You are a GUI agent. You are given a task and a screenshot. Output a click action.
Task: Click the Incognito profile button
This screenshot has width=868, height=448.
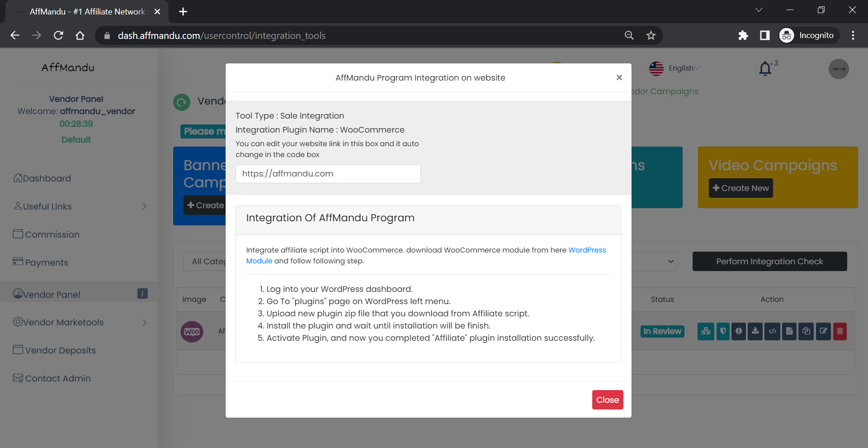(x=808, y=35)
